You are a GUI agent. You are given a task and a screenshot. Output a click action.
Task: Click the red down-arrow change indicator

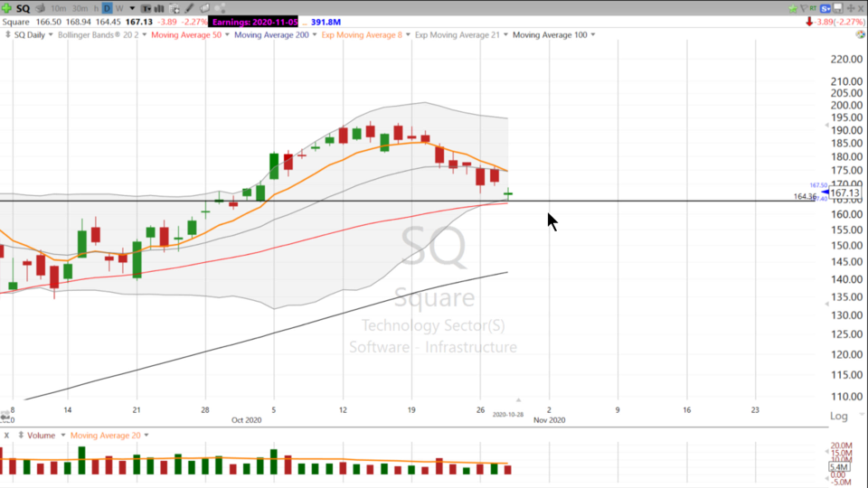[x=809, y=22]
